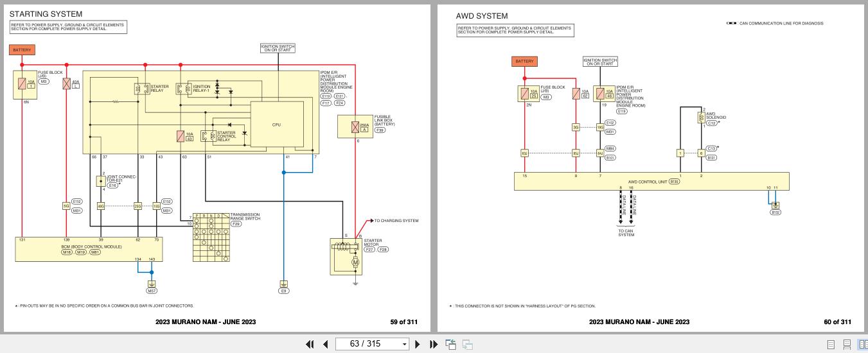Switch to continuous scrolling page view

click(x=847, y=344)
